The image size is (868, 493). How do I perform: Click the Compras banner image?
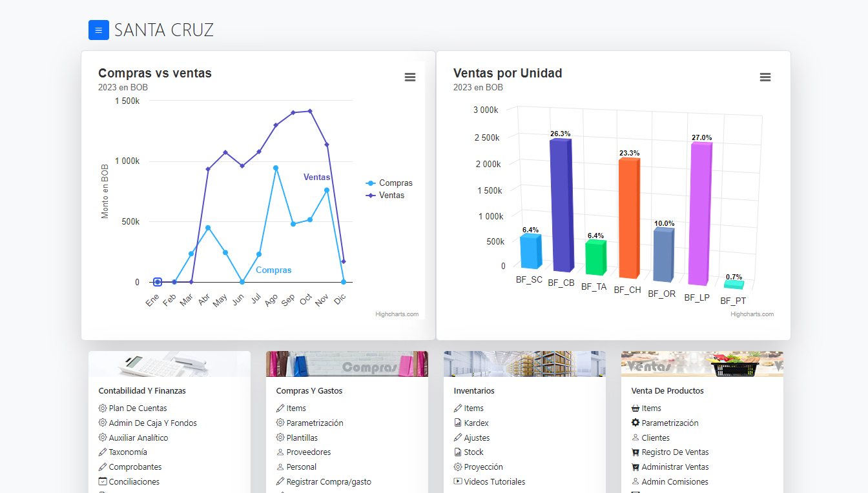(347, 364)
